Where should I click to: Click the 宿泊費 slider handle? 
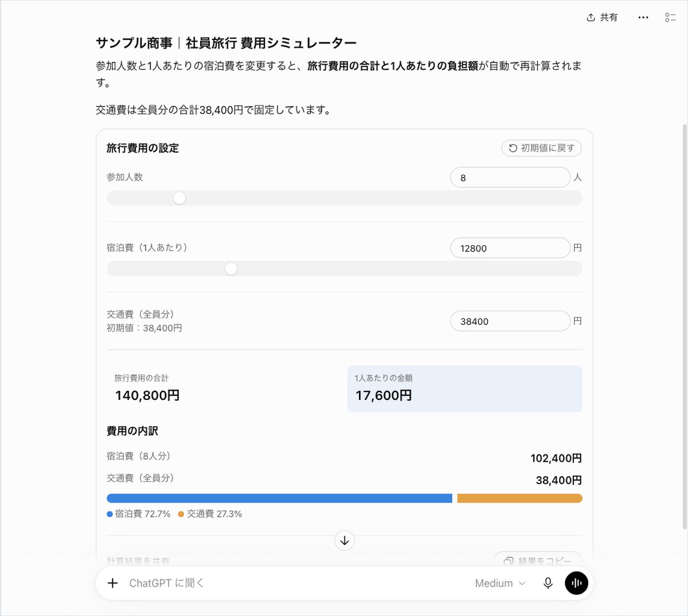[231, 269]
